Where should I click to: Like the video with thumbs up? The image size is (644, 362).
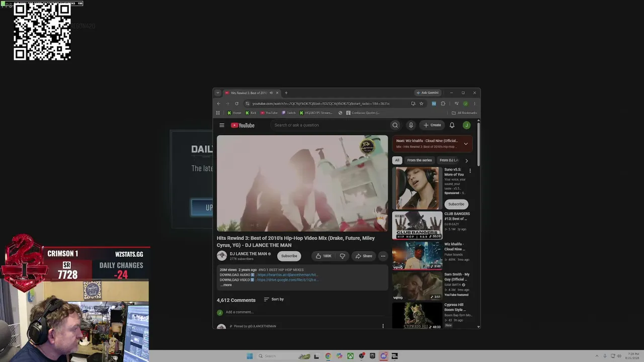pos(324,256)
